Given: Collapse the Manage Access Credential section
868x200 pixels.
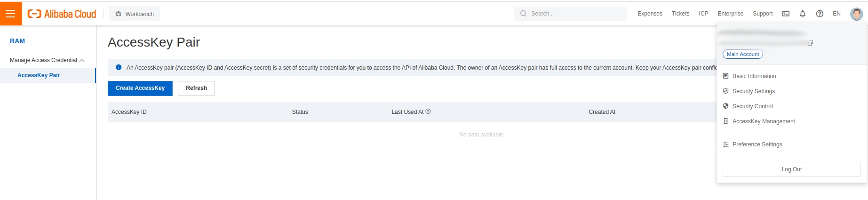Looking at the screenshot, I should coord(82,60).
